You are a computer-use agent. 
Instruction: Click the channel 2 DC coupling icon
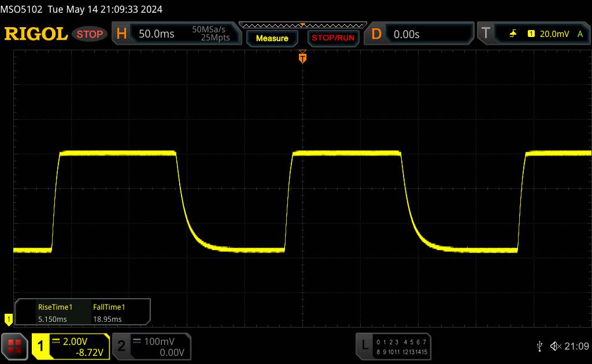click(137, 341)
